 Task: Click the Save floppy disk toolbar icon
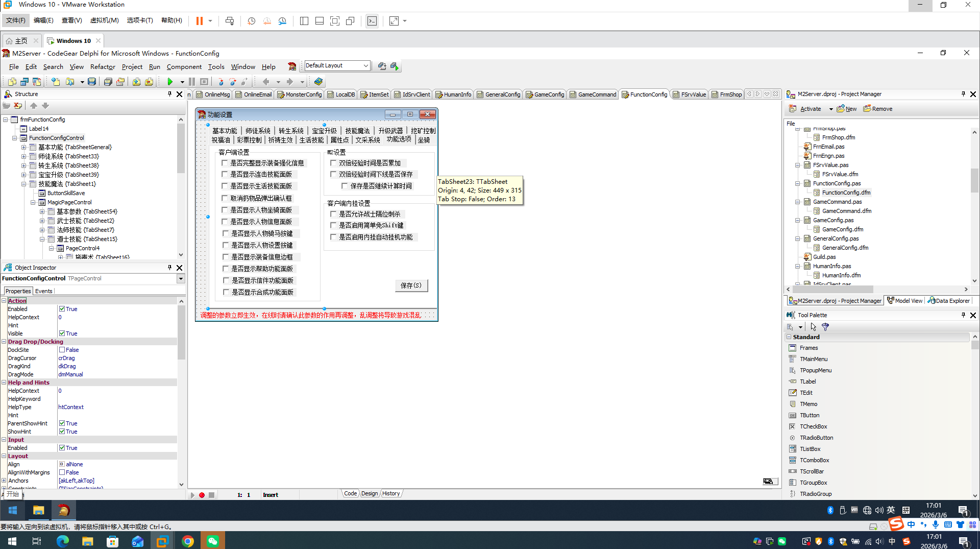pyautogui.click(x=92, y=82)
